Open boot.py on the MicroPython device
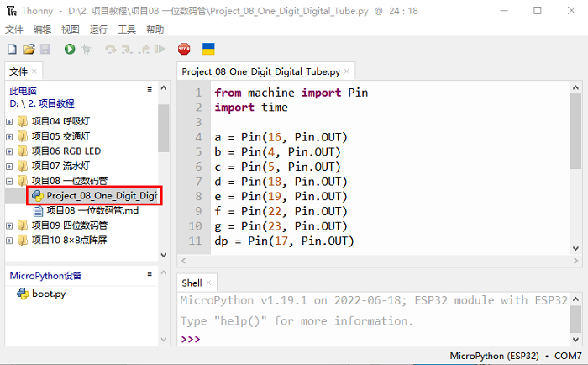The height and width of the screenshot is (365, 588). 48,294
